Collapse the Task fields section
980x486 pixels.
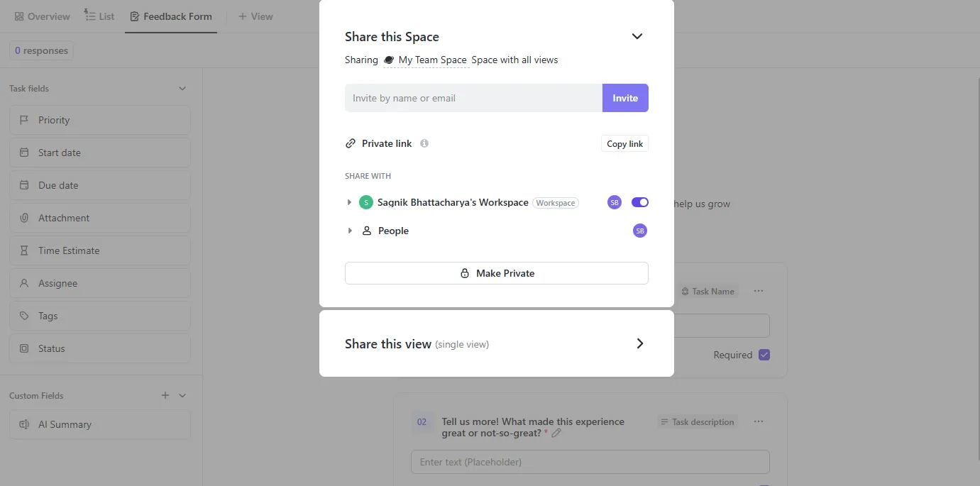182,89
